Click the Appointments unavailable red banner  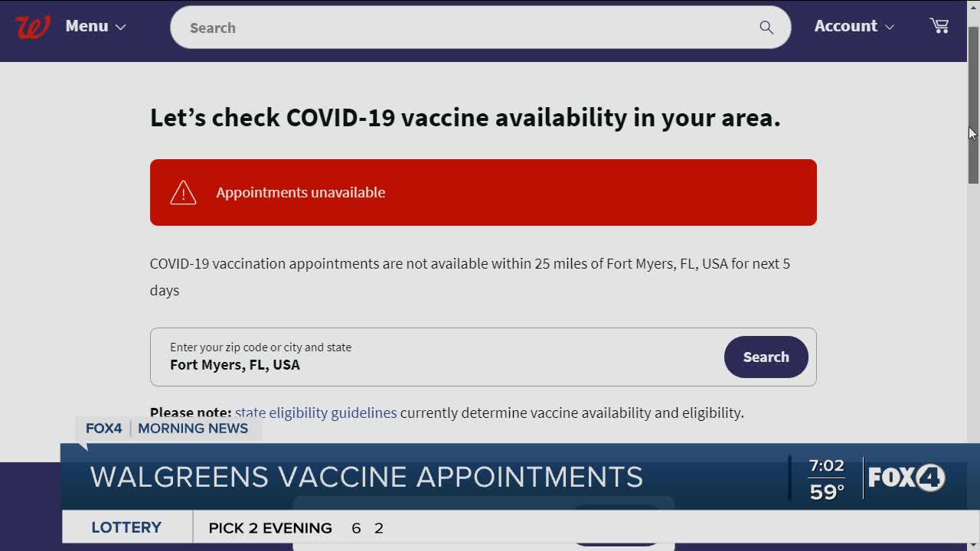point(483,192)
